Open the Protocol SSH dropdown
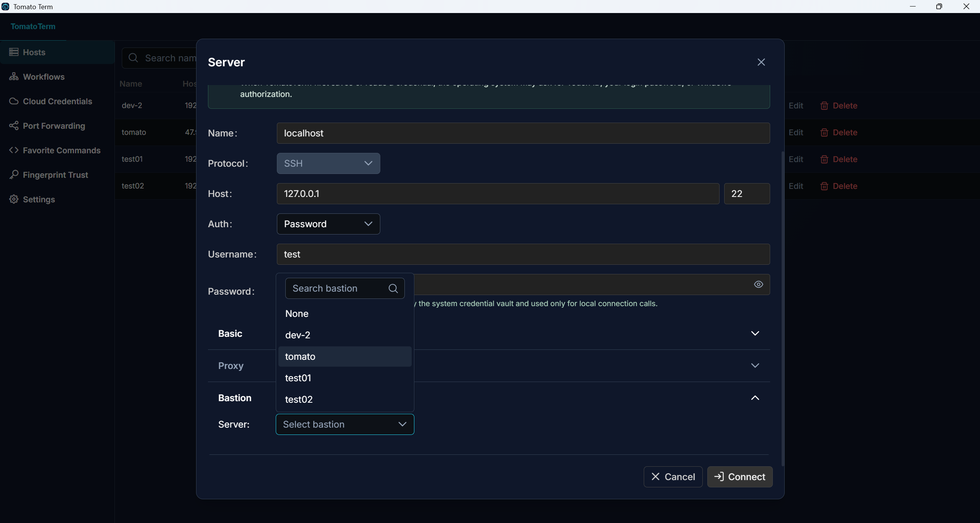980x523 pixels. (328, 163)
